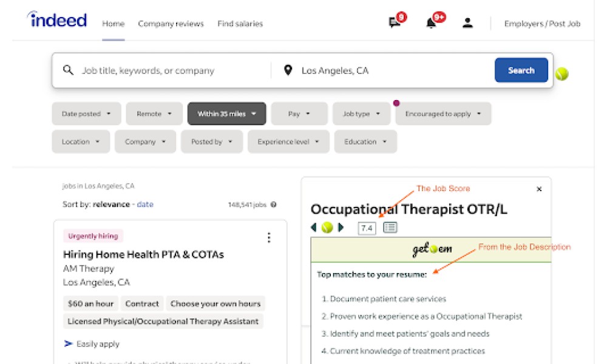Viewport: 607px width, 364px height.
Task: Open the Within 35 miles dropdown
Action: (x=226, y=113)
